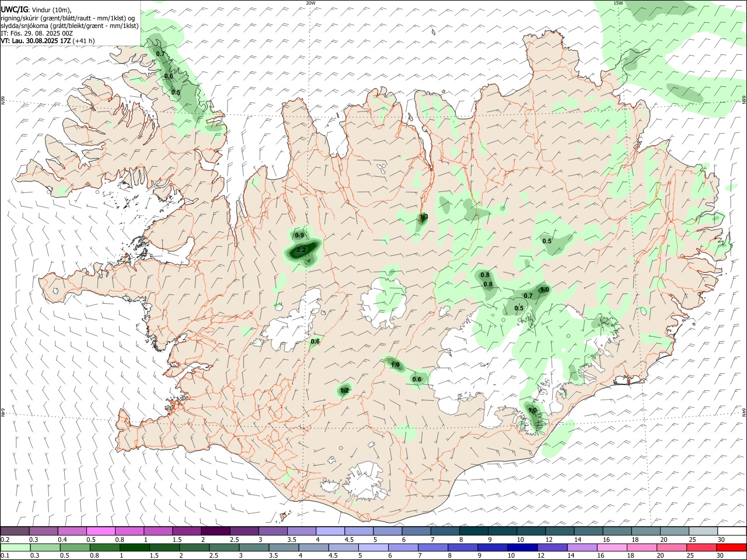The image size is (747, 560).
Task: Click the top-row white swatch after 30
Action: pyautogui.click(x=732, y=531)
